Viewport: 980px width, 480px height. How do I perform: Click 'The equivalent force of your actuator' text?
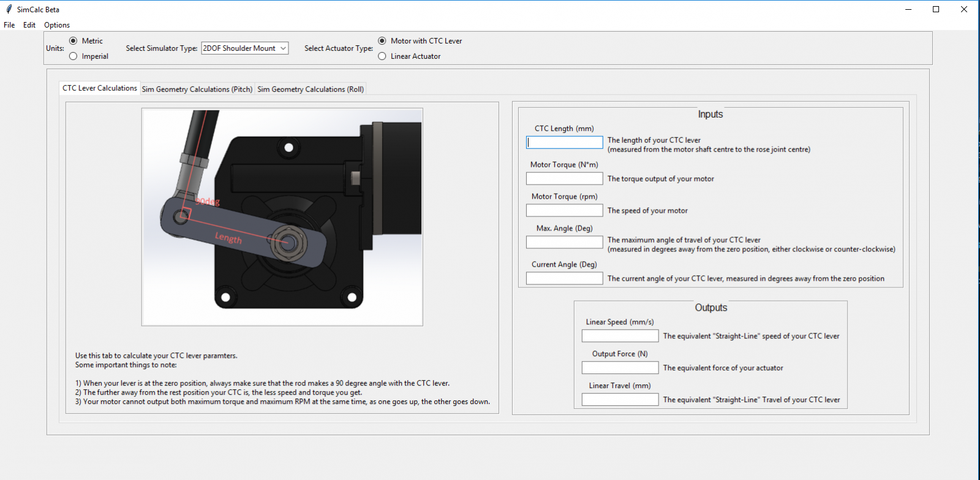click(723, 368)
